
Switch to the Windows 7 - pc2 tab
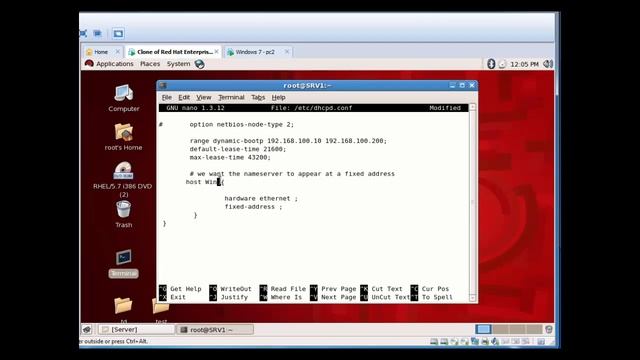click(x=255, y=52)
